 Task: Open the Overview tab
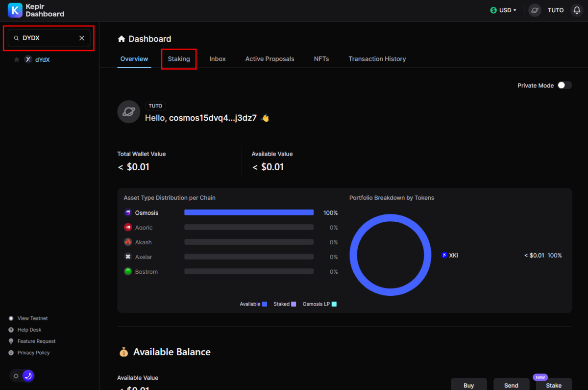(x=134, y=59)
